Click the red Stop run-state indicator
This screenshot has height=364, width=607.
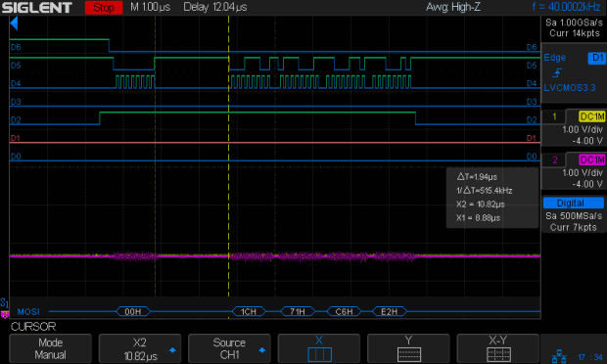click(x=104, y=8)
